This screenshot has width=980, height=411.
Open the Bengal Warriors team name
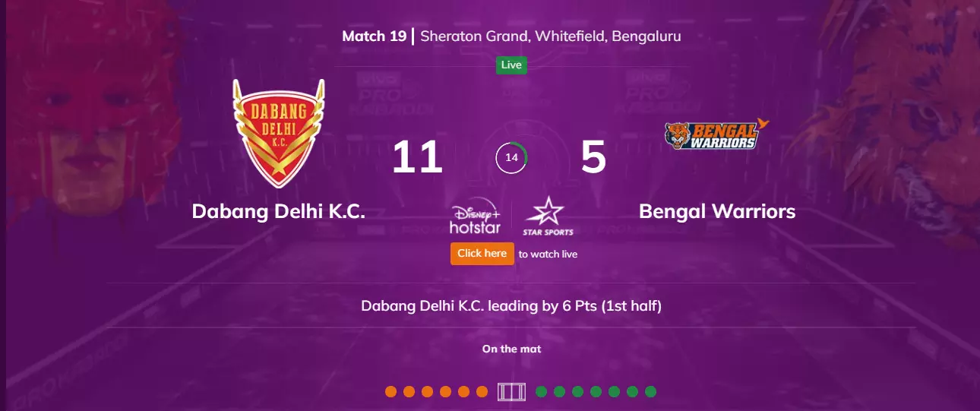(717, 211)
